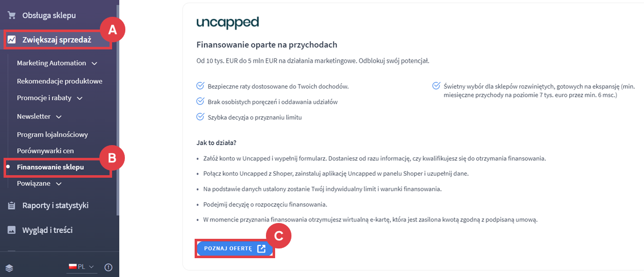Expand the Marketing Automation submenu
This screenshot has height=277, width=644.
pyautogui.click(x=94, y=64)
